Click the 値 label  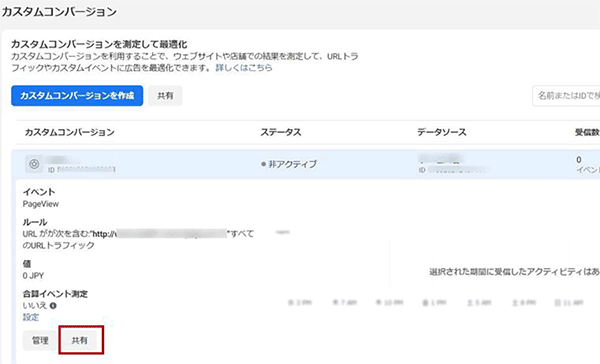(27, 264)
